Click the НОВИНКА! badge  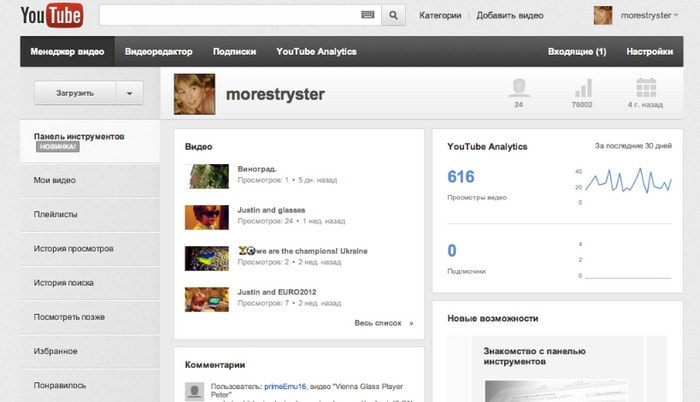pyautogui.click(x=58, y=147)
